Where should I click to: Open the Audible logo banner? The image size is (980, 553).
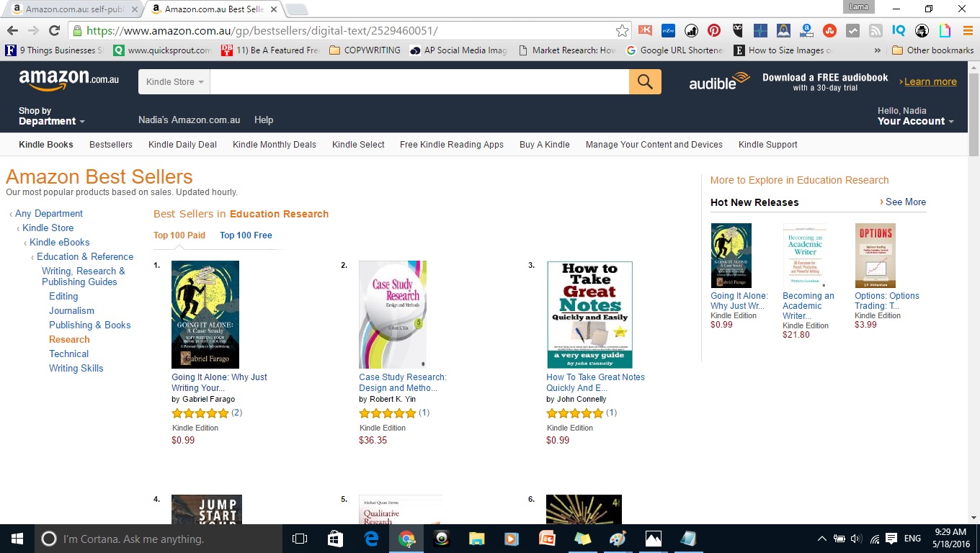(719, 82)
